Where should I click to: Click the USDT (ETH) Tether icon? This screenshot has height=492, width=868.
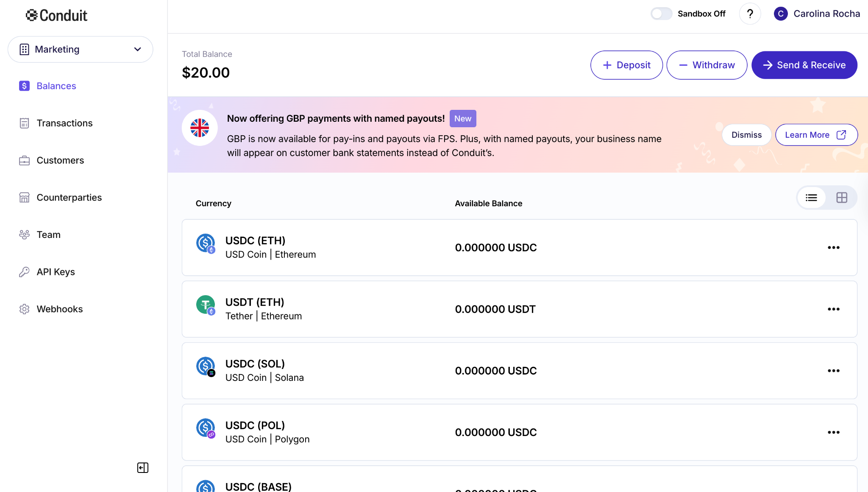206,305
